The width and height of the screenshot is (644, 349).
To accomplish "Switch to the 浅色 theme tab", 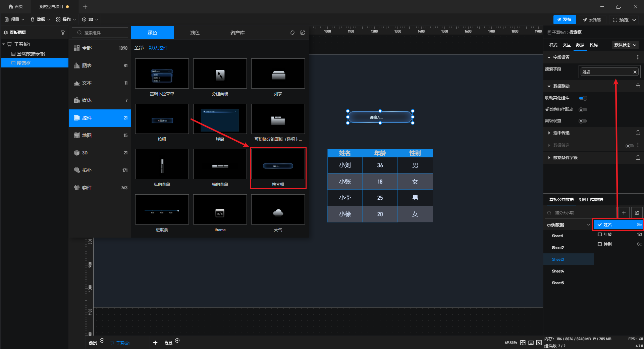I will [x=195, y=33].
